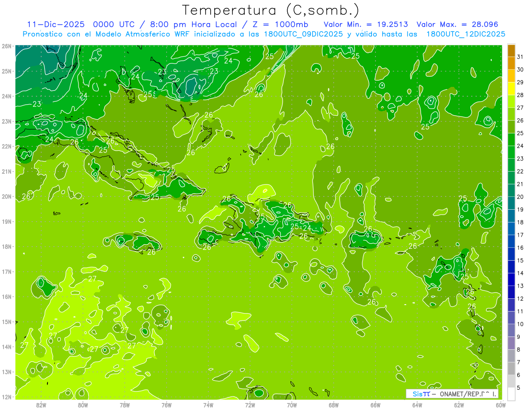Select the Valor Max. = 28.096 text
The height and width of the screenshot is (411, 532).
[457, 24]
